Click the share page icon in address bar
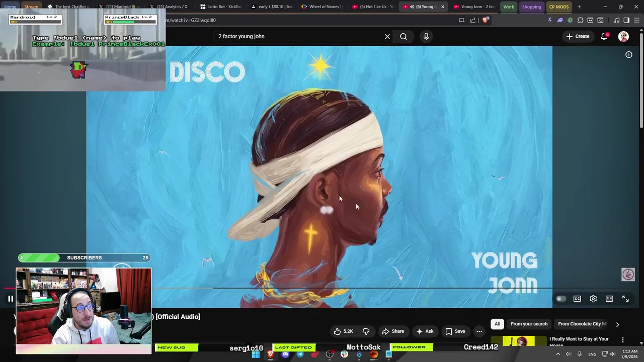Screen dimensions: 644x362 (x=473, y=20)
